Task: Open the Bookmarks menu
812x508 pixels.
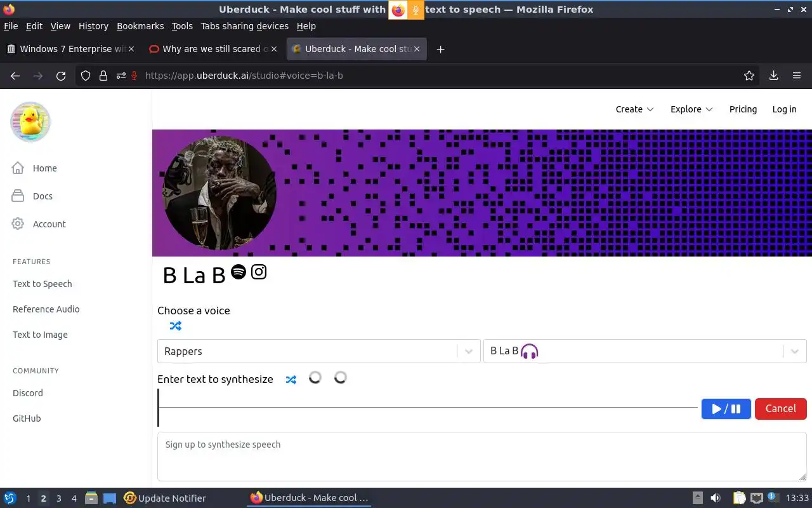Action: click(x=140, y=26)
